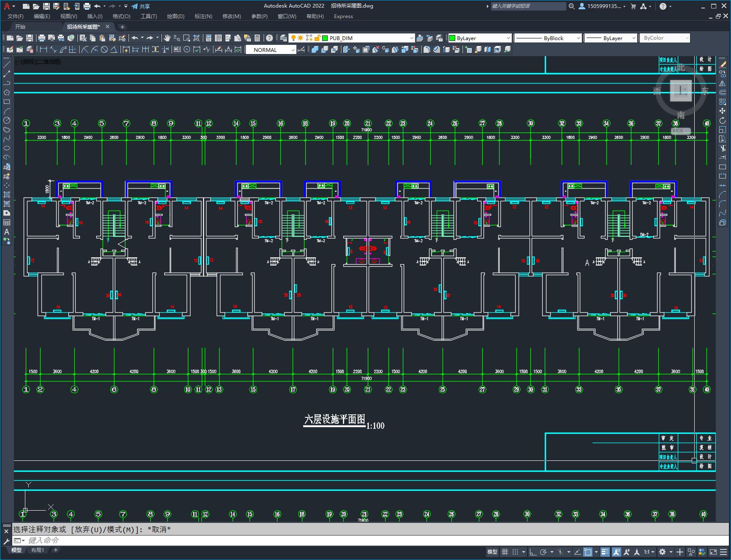Open the 文件(F) menu

pyautogui.click(x=16, y=16)
